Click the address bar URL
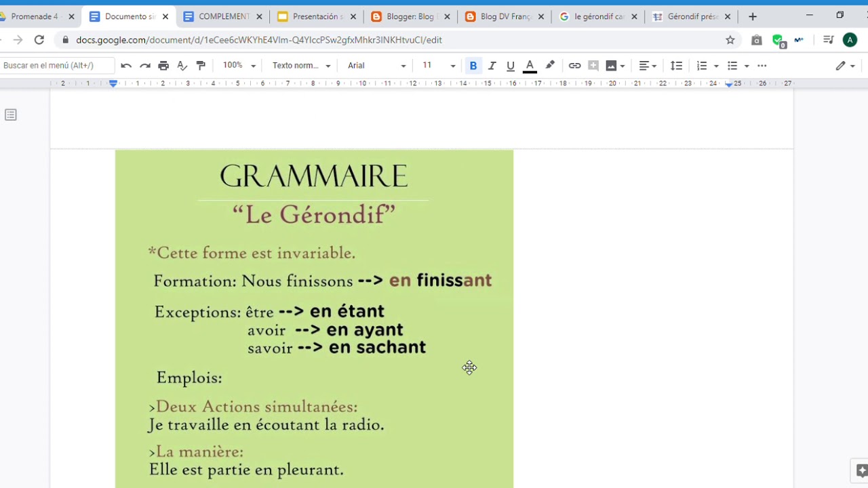This screenshot has height=488, width=868. 259,40
